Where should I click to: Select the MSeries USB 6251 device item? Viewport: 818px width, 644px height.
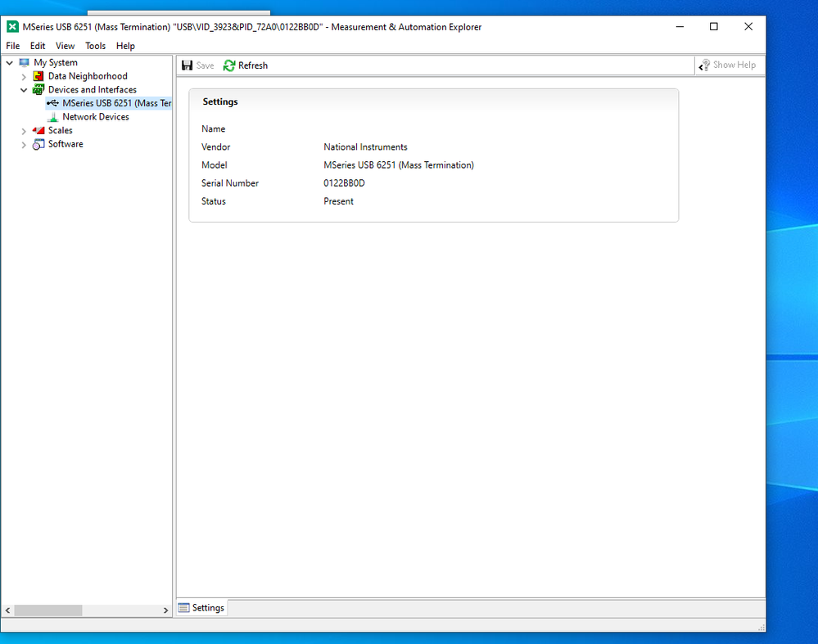[117, 103]
